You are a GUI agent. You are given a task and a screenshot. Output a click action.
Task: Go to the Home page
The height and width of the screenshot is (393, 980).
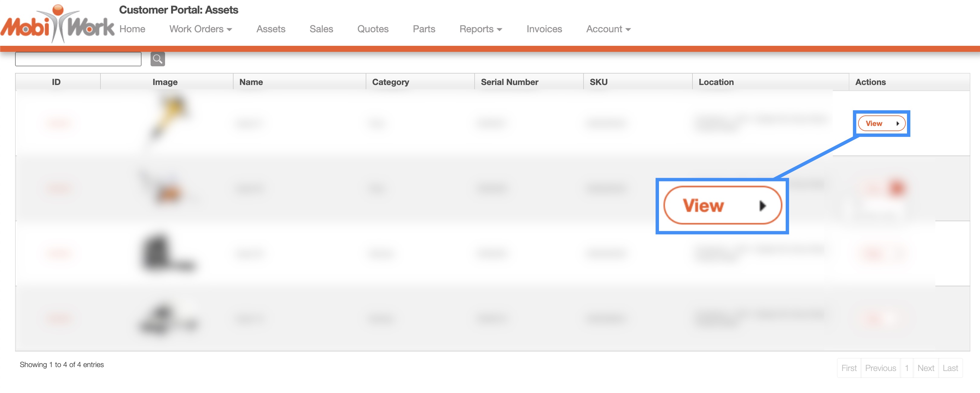tap(132, 29)
